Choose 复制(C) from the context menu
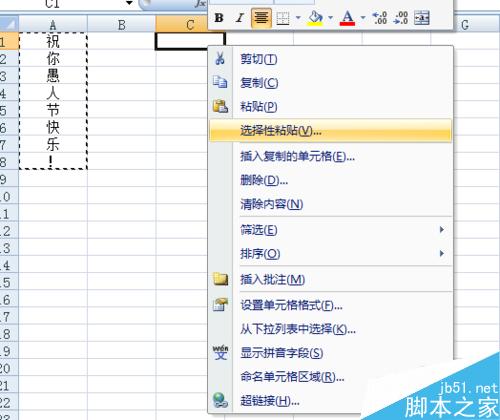The width and height of the screenshot is (500, 420). click(330, 83)
